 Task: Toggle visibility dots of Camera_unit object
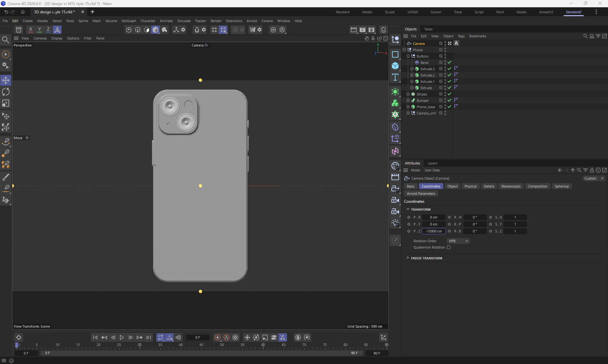445,113
